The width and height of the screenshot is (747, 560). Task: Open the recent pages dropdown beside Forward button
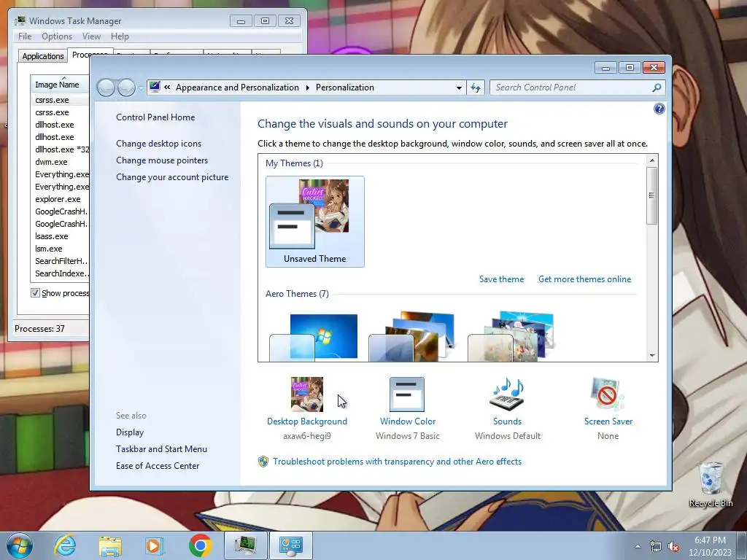141,87
